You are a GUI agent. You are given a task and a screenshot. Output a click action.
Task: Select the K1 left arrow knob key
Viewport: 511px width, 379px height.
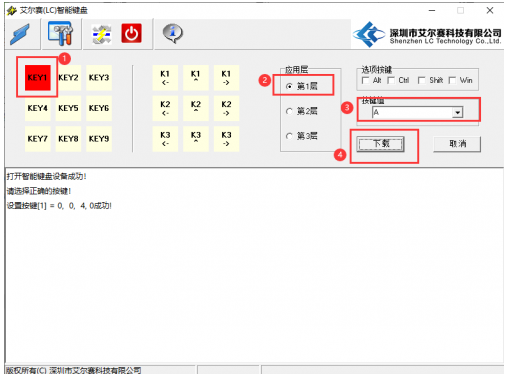(165, 78)
